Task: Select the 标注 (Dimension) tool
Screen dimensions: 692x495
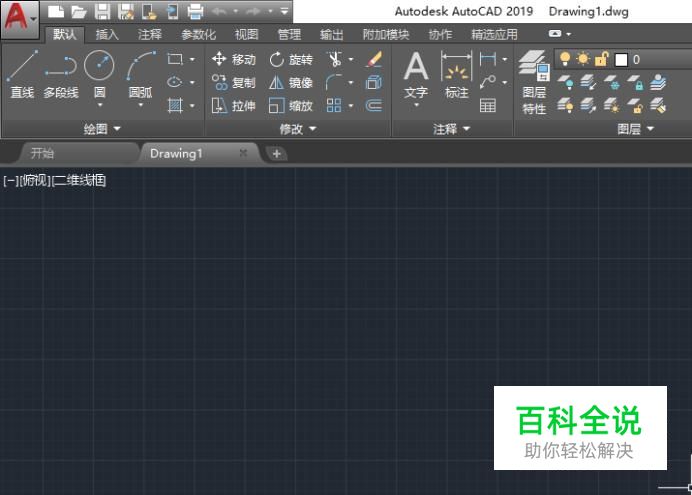Action: 456,74
